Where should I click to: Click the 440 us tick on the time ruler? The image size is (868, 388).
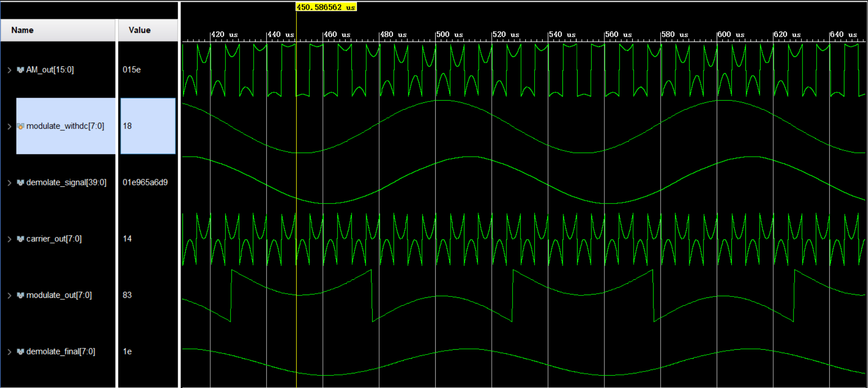click(x=281, y=34)
